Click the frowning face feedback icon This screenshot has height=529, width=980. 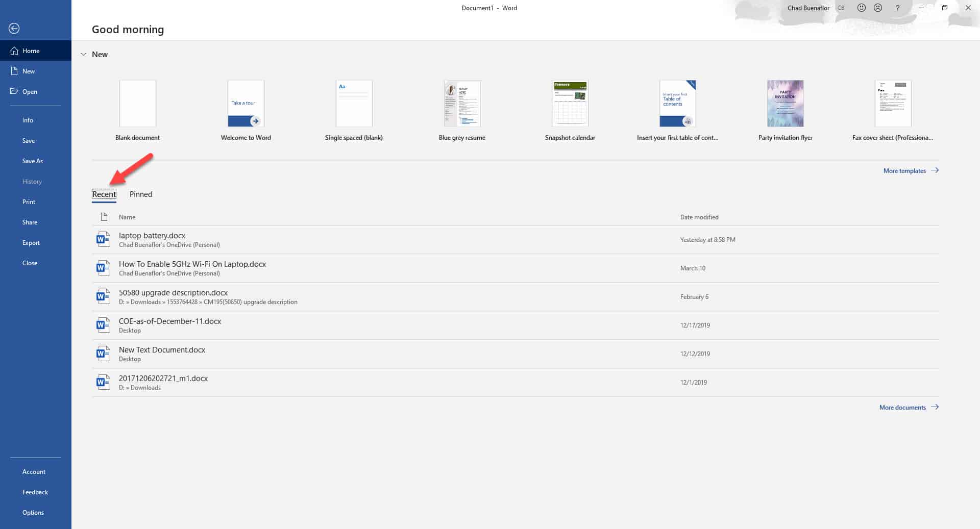[x=878, y=8]
